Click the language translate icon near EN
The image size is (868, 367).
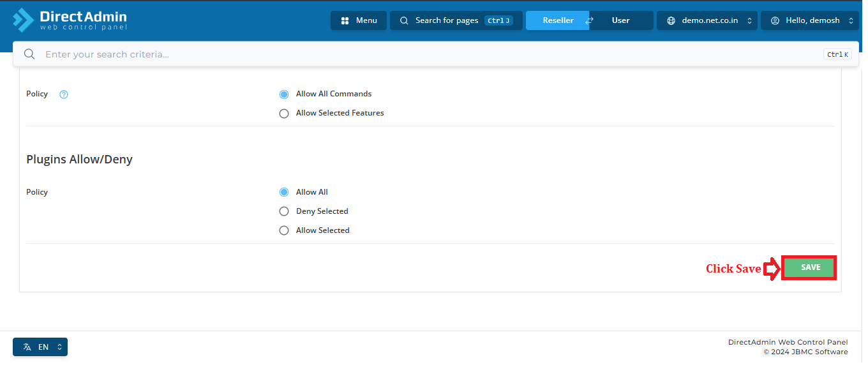pos(27,347)
